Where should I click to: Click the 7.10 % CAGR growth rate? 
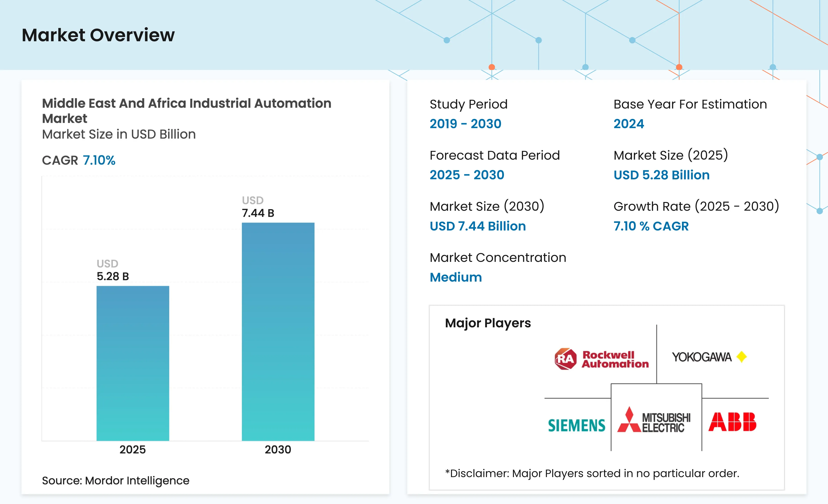click(x=651, y=226)
